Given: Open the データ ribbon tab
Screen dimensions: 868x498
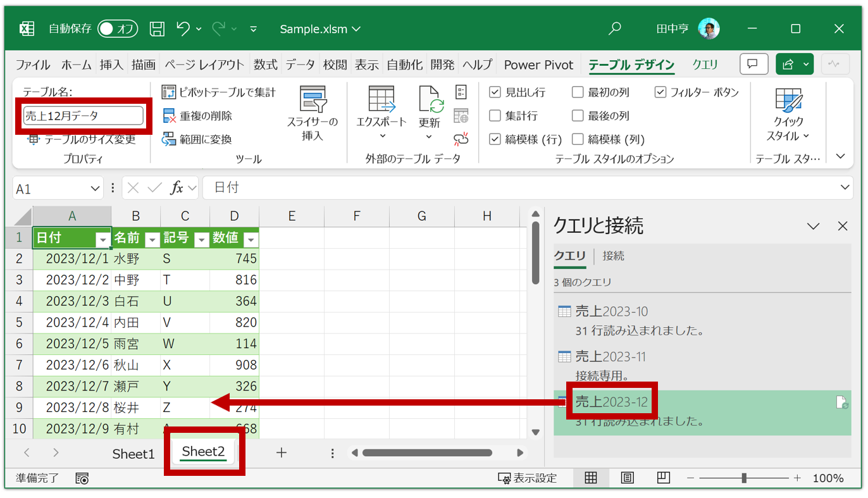Looking at the screenshot, I should pyautogui.click(x=300, y=65).
